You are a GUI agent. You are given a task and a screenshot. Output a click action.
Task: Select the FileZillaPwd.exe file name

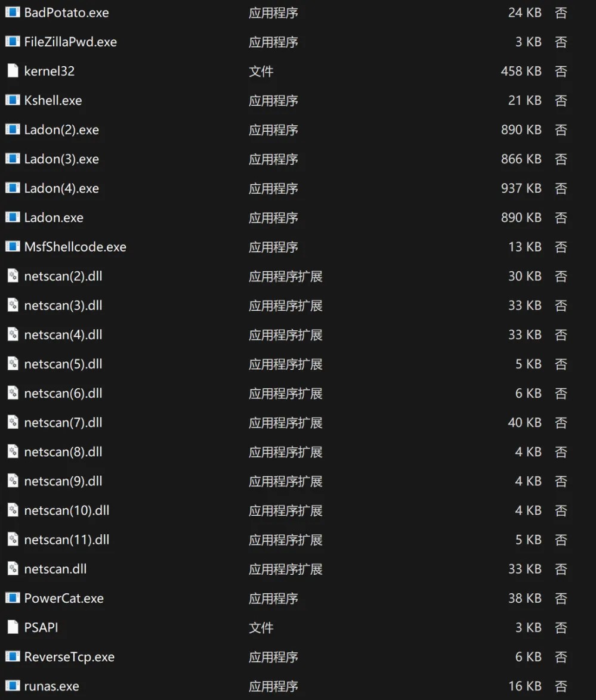(70, 42)
